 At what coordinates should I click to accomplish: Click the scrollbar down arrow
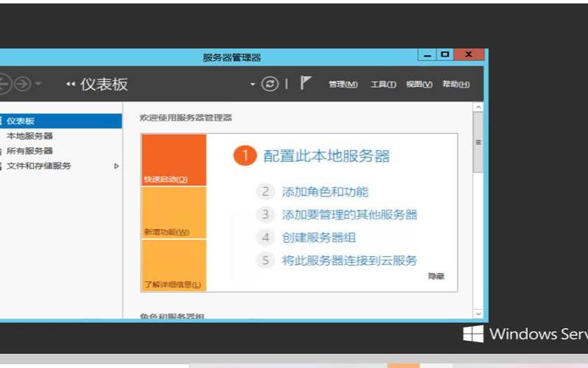[478, 314]
